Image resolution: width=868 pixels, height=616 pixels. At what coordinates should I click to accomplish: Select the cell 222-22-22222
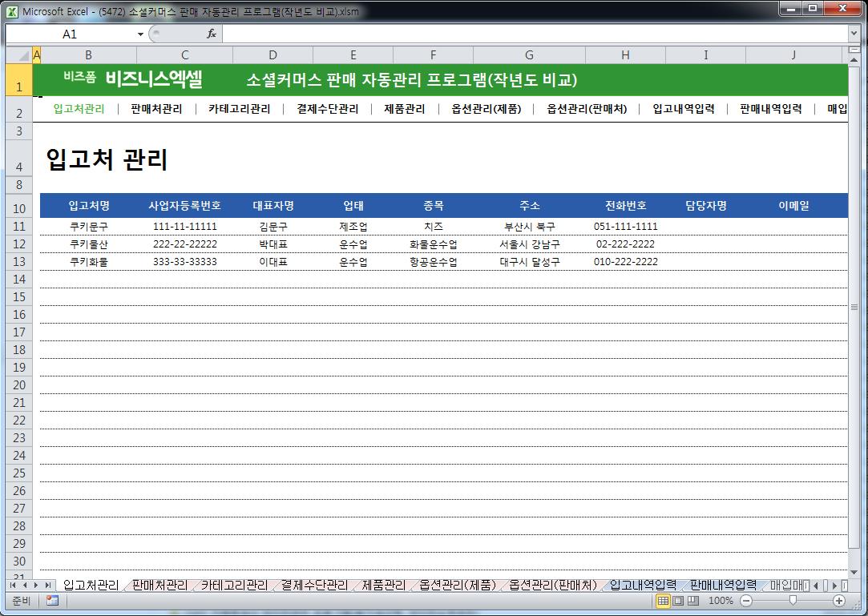click(185, 244)
